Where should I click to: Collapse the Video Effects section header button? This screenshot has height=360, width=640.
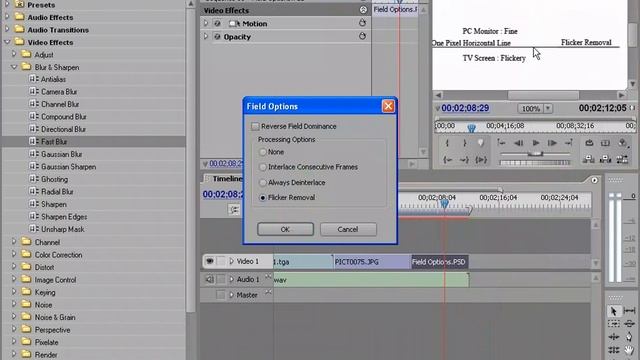pos(363,10)
